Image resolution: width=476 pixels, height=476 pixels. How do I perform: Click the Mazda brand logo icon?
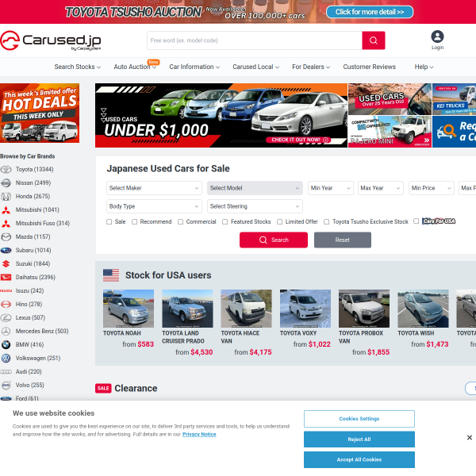[x=6, y=236]
